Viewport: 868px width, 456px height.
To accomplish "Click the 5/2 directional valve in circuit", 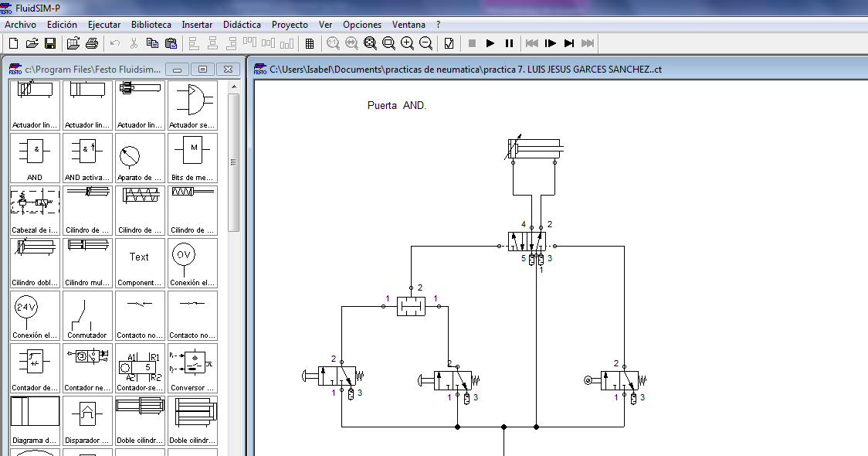I will [527, 242].
